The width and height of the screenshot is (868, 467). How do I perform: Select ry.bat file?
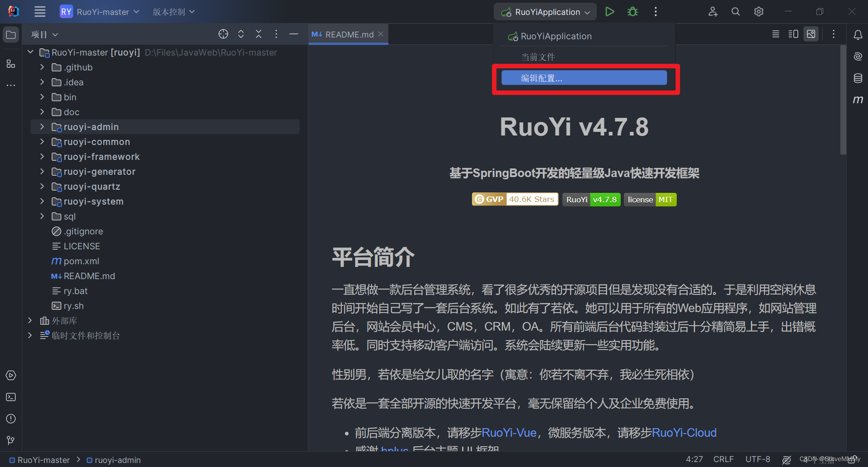75,291
